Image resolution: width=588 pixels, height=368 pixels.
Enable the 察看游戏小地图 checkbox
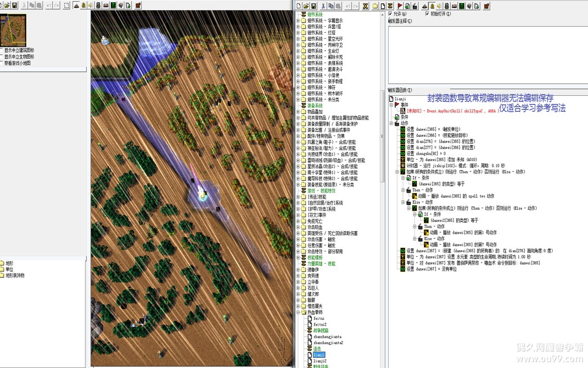pyautogui.click(x=2, y=63)
